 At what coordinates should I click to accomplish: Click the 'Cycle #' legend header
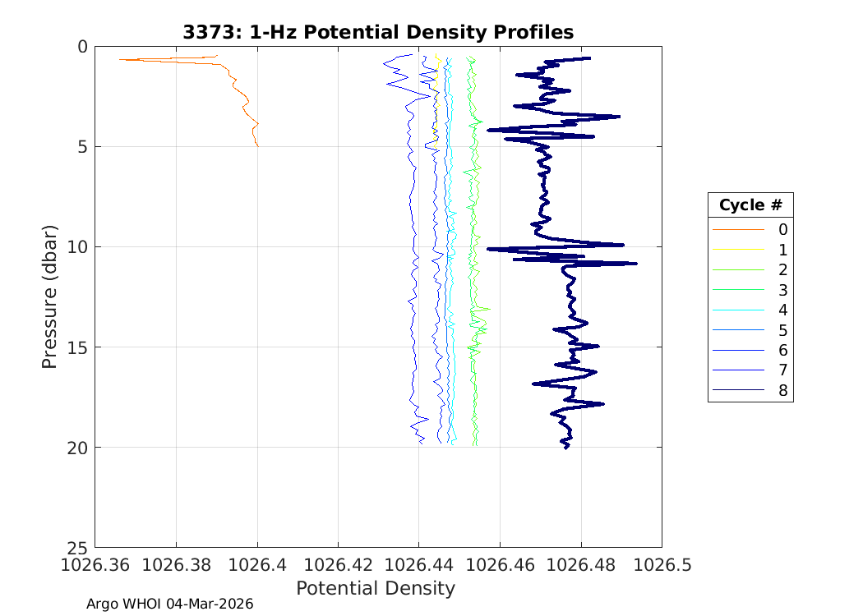point(750,205)
